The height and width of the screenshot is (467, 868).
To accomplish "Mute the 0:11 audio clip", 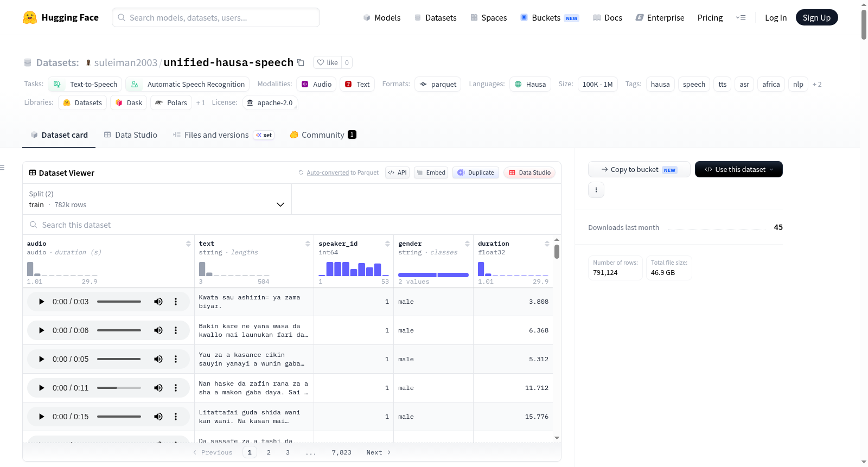I will coord(158,388).
